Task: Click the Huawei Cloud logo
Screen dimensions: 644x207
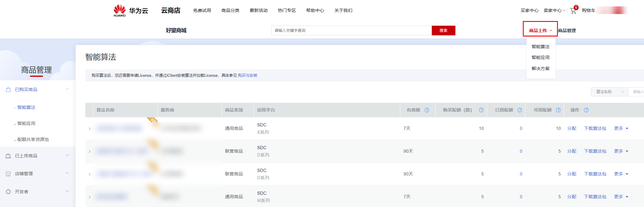Action: 130,11
